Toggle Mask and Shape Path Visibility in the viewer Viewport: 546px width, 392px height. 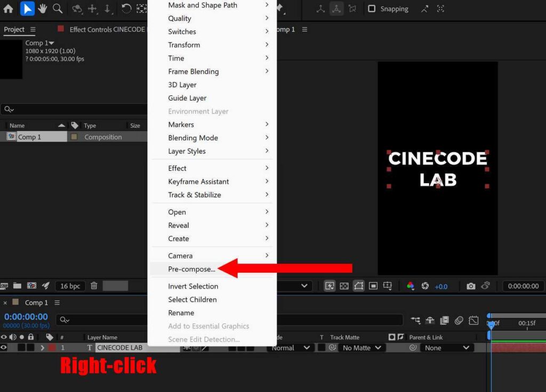(x=359, y=286)
